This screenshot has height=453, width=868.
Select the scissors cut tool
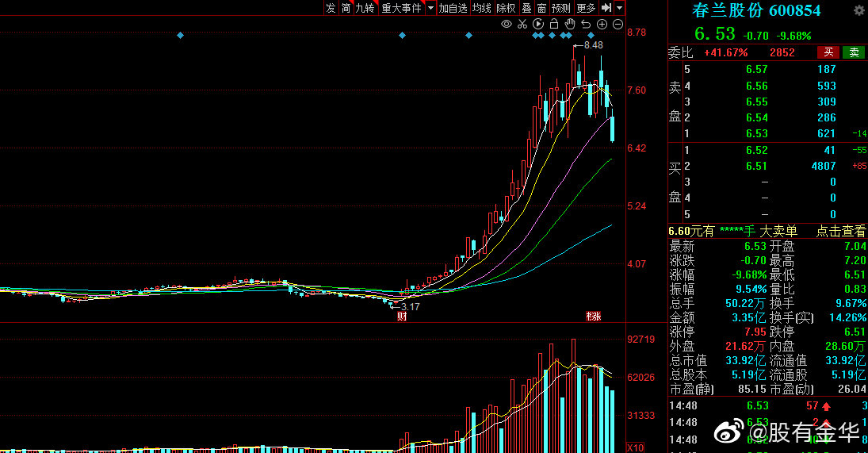522,25
